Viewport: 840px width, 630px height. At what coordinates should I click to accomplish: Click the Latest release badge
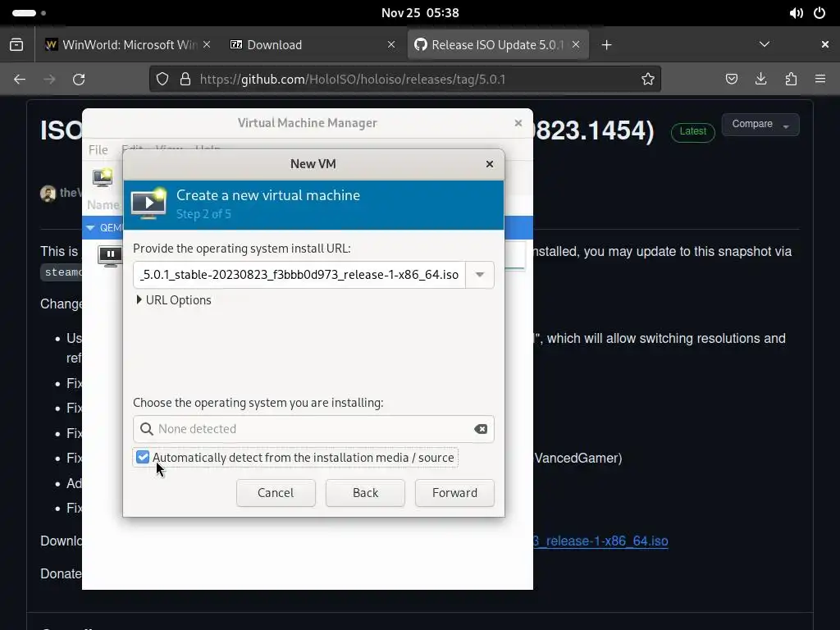(x=692, y=132)
